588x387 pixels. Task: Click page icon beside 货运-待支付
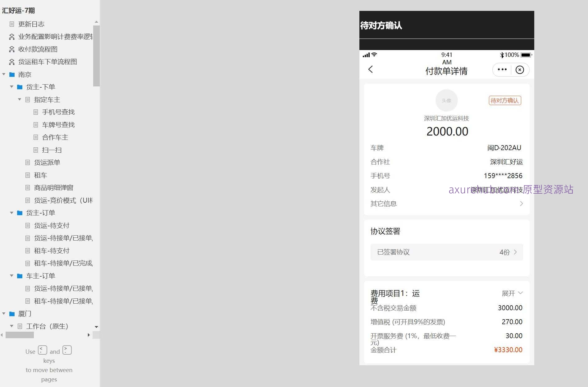[x=28, y=225]
